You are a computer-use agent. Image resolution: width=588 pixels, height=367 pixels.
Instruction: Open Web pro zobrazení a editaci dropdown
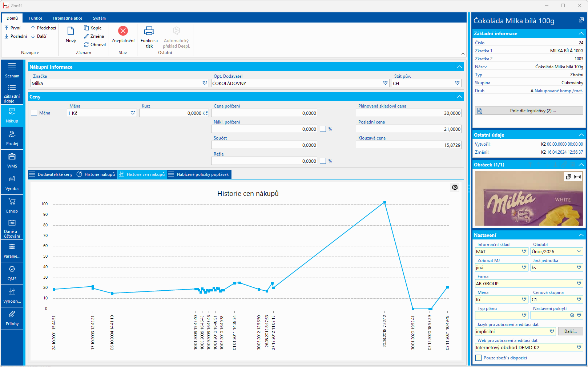579,347
